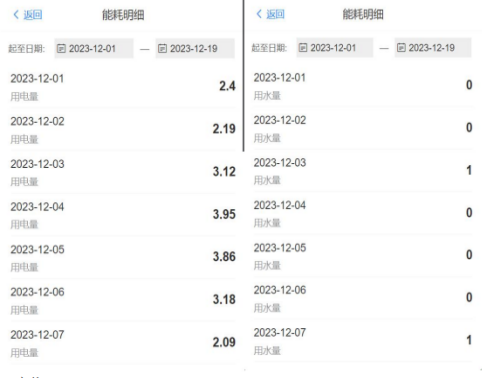Click 用电量 label under 2023-12-01

click(24, 97)
